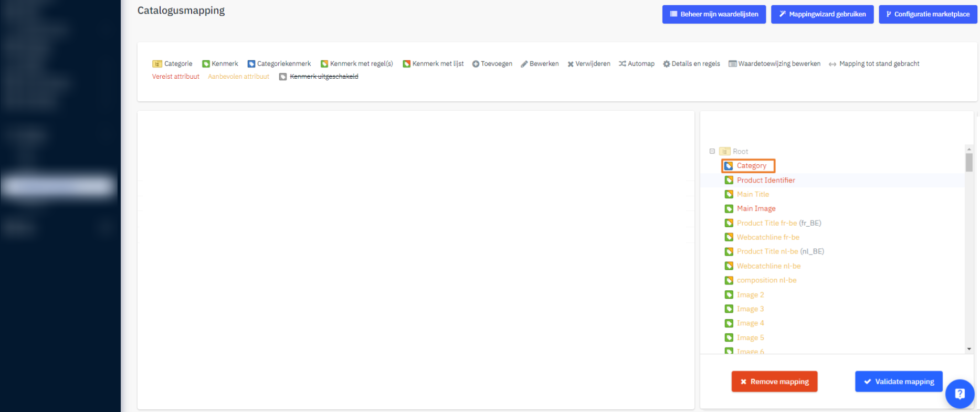Viewport: 980px width, 412px height.
Task: Click the green icon beside Product Identifier
Action: (x=729, y=180)
